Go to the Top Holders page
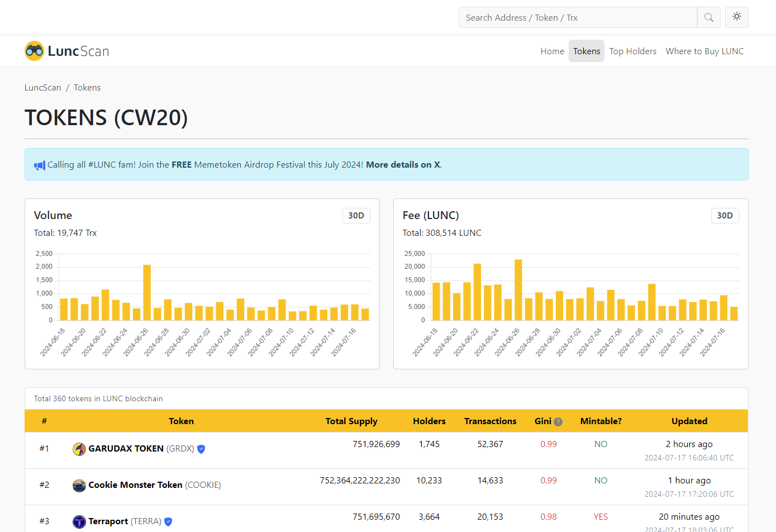 pos(632,51)
